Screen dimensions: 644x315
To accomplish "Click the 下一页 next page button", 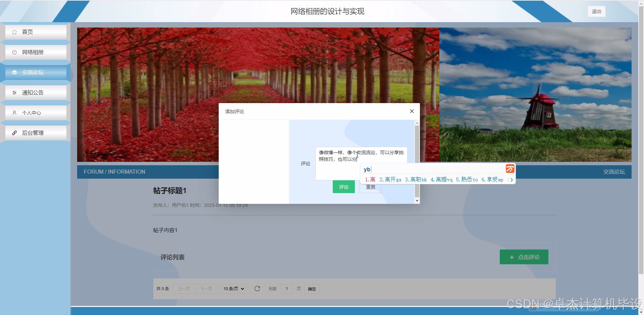I will coord(206,289).
